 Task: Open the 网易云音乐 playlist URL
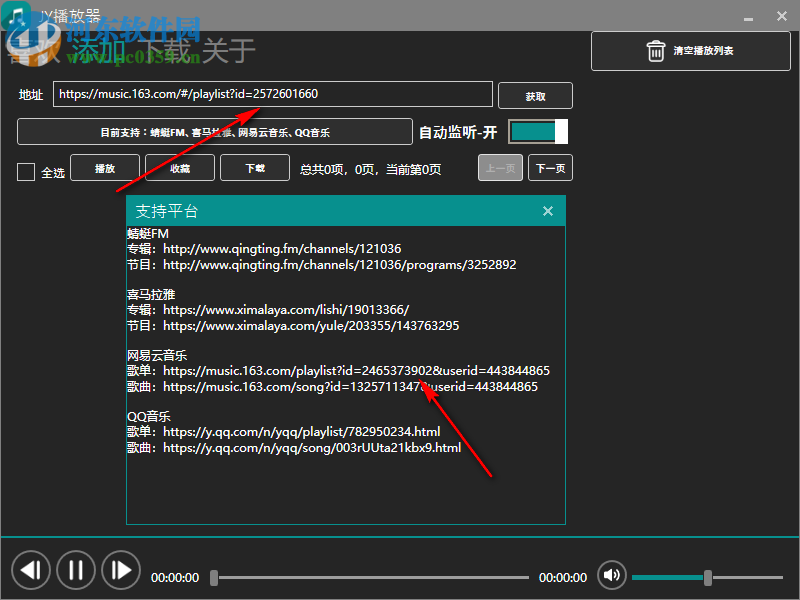[x=357, y=369]
